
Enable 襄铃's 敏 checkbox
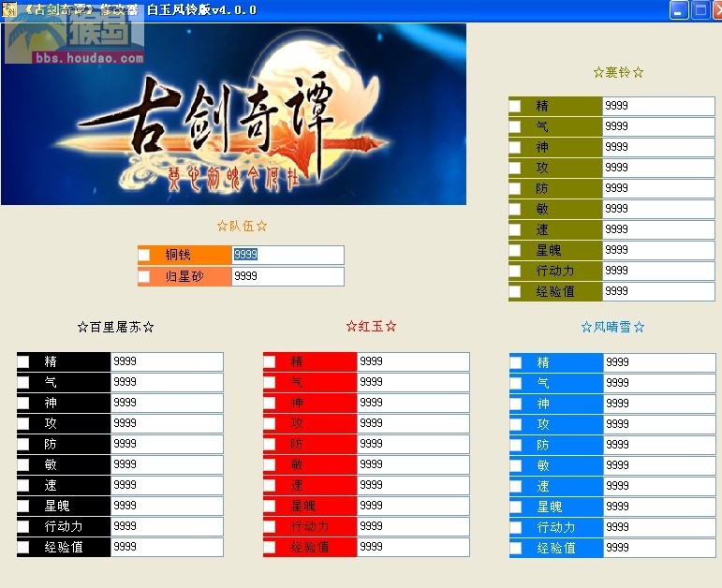point(515,209)
